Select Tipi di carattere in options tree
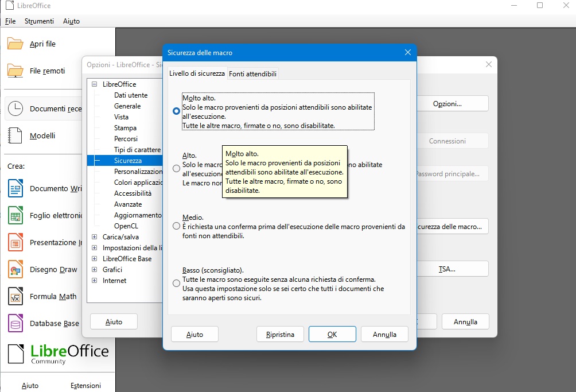 pos(137,150)
